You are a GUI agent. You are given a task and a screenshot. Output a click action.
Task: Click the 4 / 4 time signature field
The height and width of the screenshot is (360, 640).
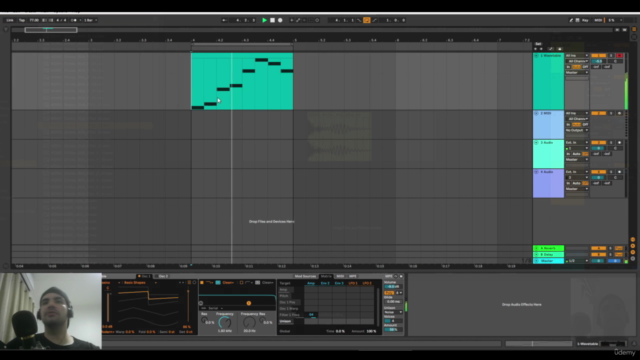click(x=61, y=20)
